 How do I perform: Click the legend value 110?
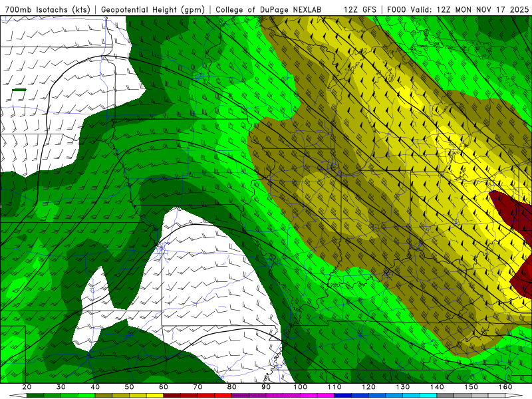[x=334, y=387]
